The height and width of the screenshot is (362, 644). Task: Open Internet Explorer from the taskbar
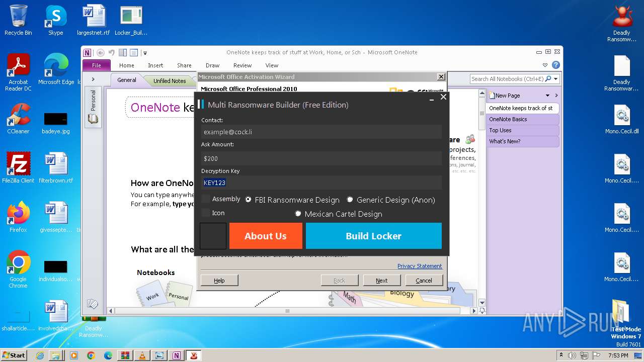pyautogui.click(x=40, y=355)
